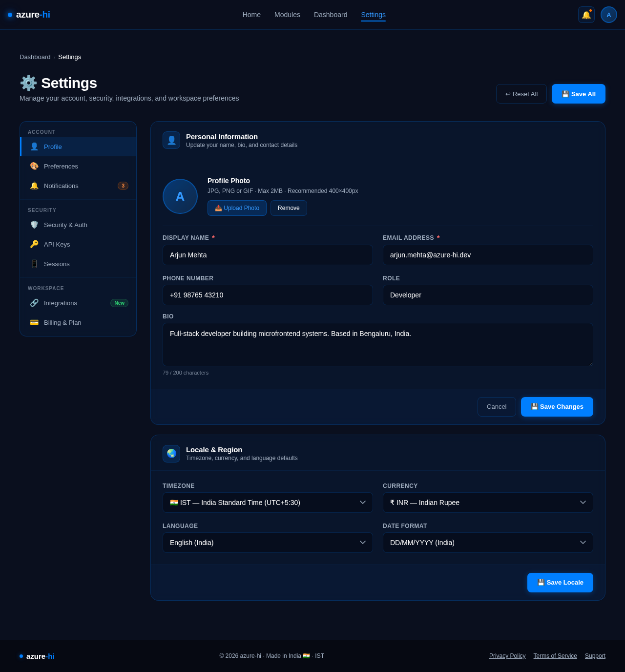Click the notifications bell icon
The width and height of the screenshot is (625, 672).
(586, 15)
